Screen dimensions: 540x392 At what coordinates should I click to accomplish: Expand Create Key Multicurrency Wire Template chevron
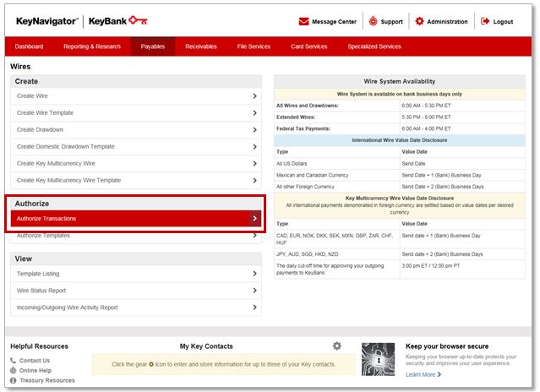click(x=254, y=180)
